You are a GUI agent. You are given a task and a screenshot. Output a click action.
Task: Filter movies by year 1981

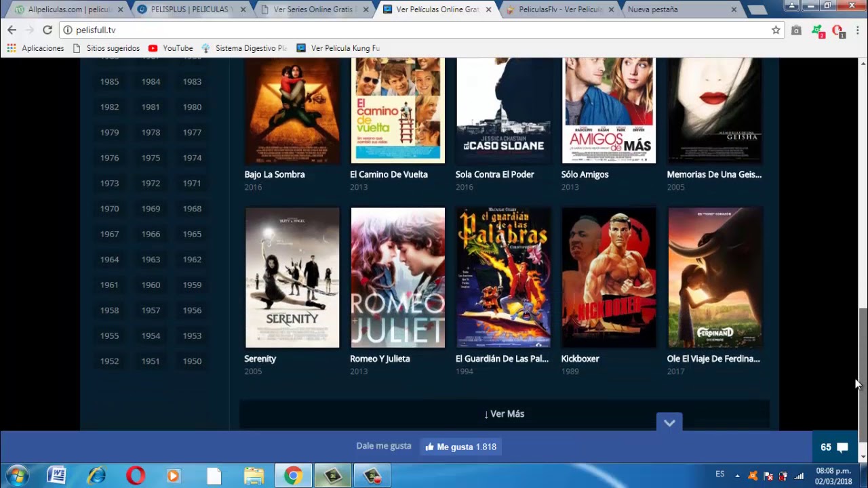click(x=151, y=107)
